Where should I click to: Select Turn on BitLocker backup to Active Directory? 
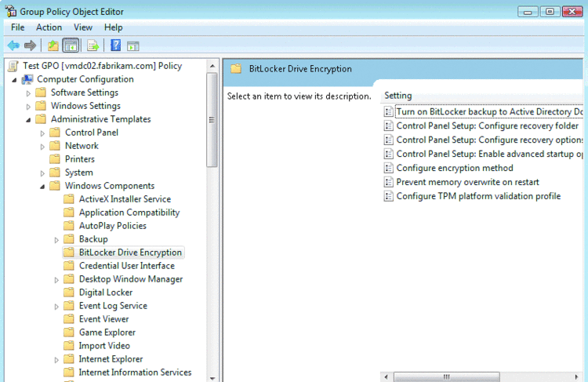tap(489, 112)
